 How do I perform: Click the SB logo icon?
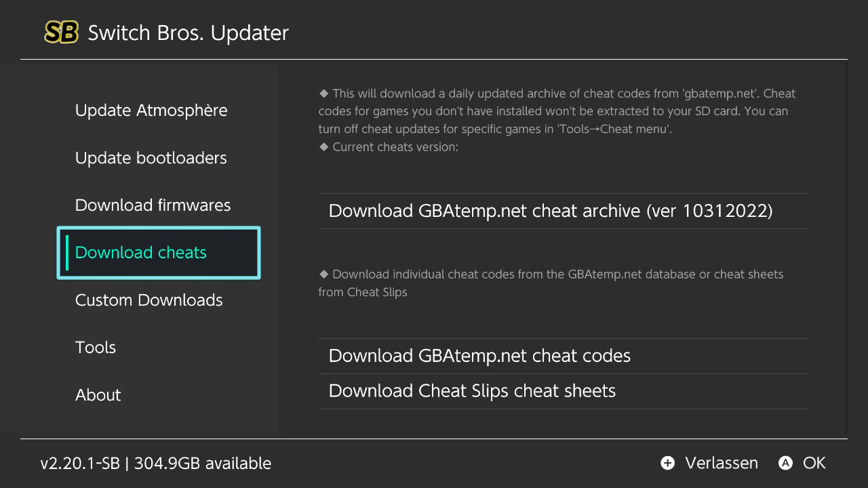[x=60, y=32]
